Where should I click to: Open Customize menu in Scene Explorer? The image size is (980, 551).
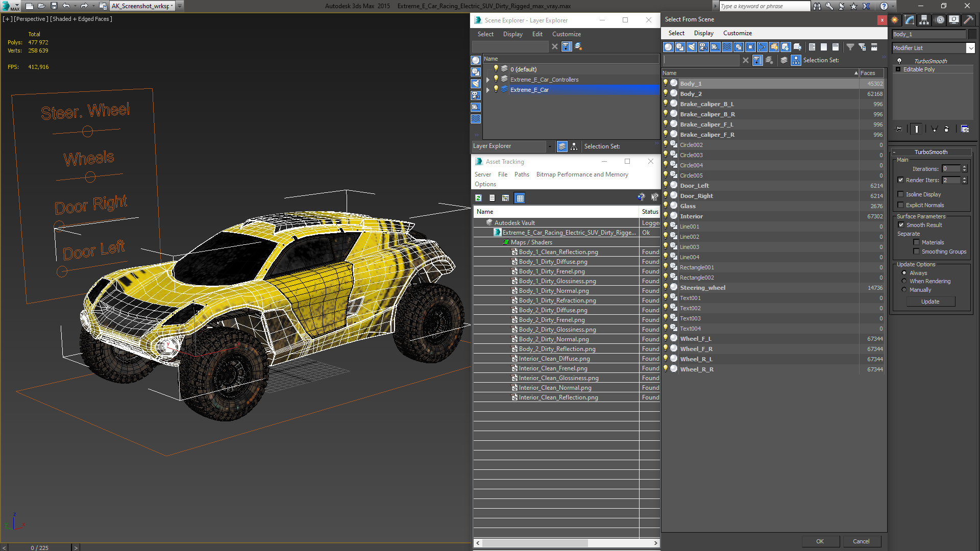click(x=566, y=34)
